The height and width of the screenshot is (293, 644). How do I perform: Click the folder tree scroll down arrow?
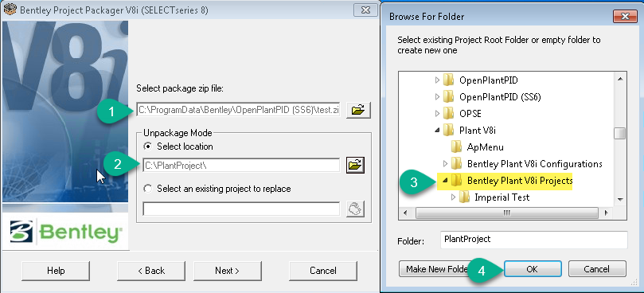coord(620,200)
